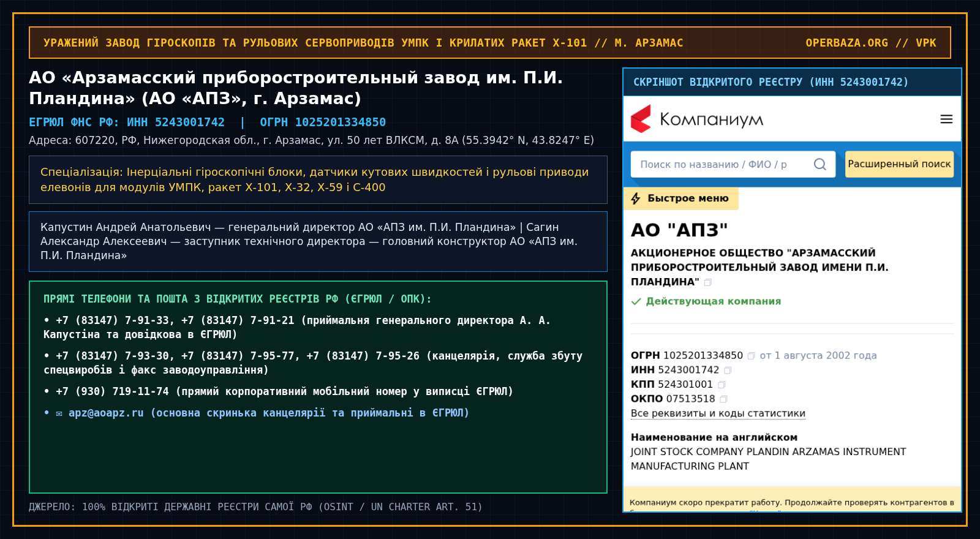Click the Компаниум wordmark text
This screenshot has height=539, width=980.
(711, 119)
